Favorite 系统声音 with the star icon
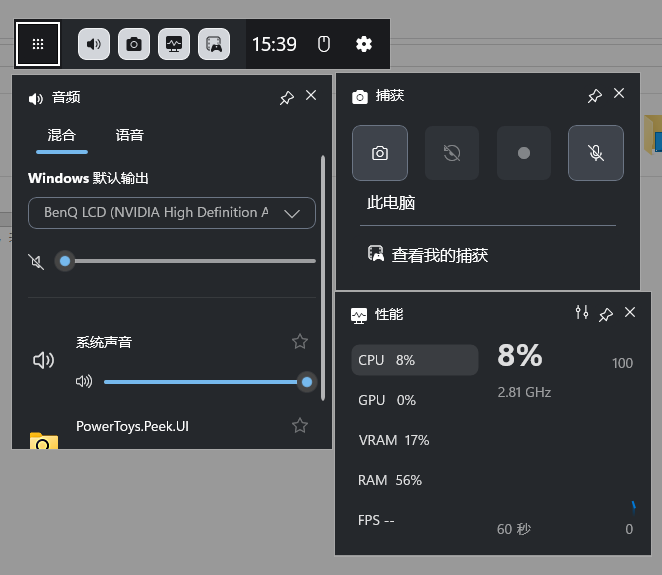This screenshot has height=575, width=662. click(x=300, y=342)
